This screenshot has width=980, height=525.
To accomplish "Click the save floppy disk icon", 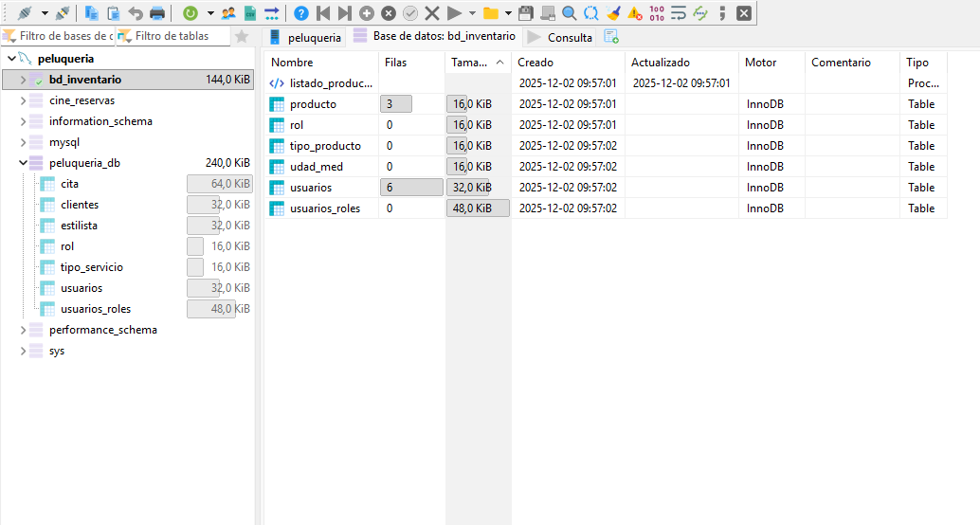I will click(x=525, y=13).
